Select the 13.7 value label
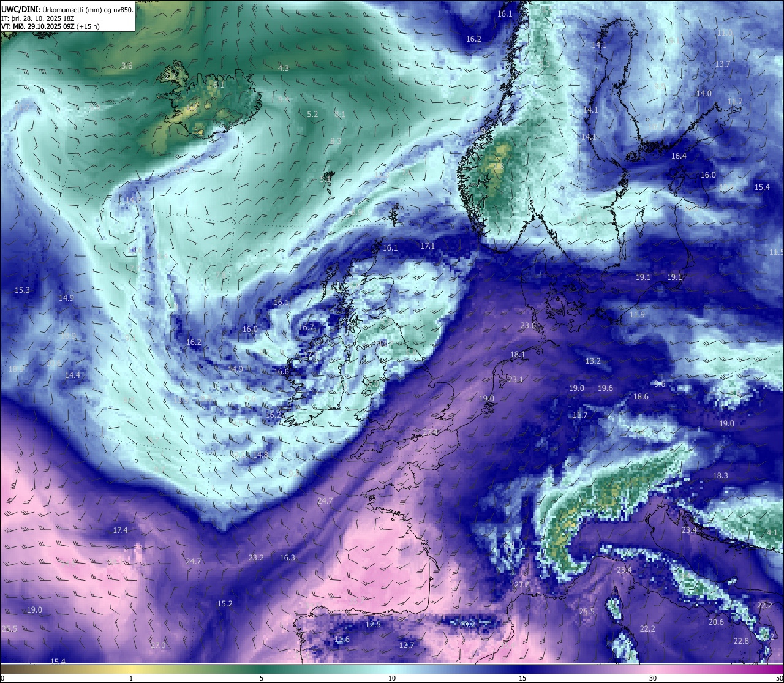Image resolution: width=784 pixels, height=683 pixels. coord(723,64)
